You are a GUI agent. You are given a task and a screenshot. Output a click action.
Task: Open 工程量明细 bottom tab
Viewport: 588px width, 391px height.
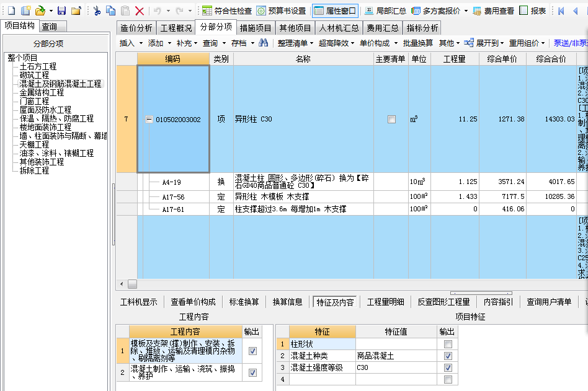click(x=386, y=302)
